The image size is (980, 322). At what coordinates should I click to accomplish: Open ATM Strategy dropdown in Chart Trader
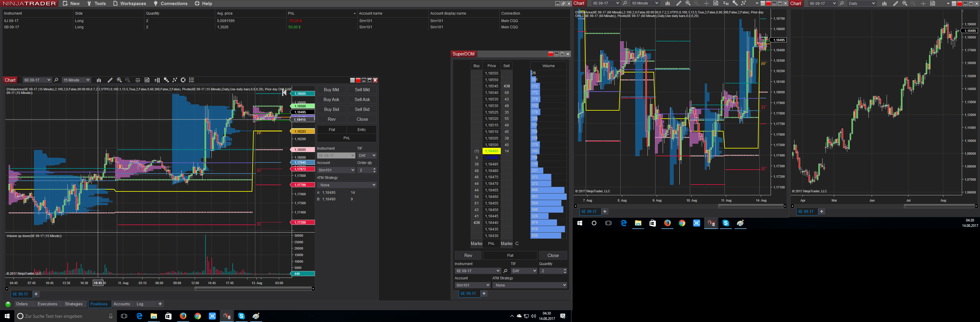pyautogui.click(x=347, y=185)
